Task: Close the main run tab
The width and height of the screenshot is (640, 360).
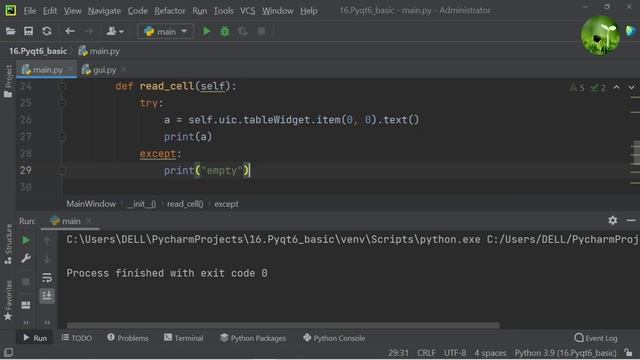Action: coord(89,221)
